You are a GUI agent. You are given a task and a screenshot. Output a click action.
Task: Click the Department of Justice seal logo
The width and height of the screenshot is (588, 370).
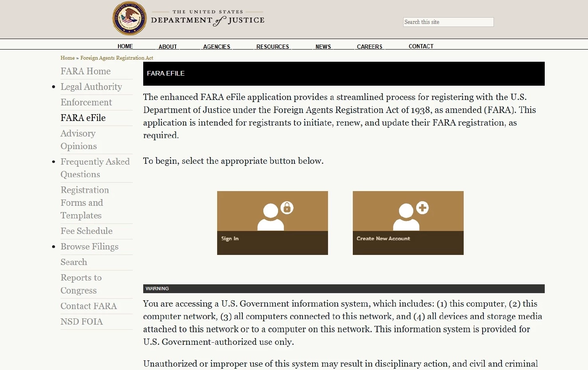click(x=129, y=19)
